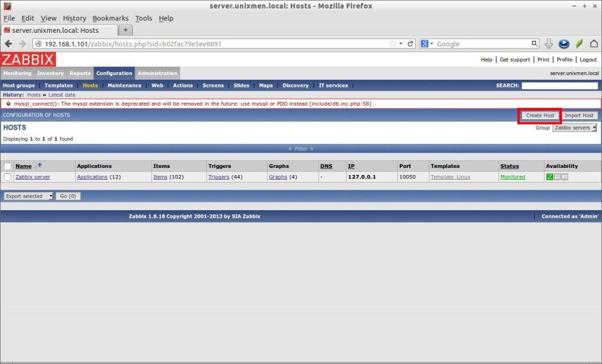Open the Templates submenu item

coord(59,86)
